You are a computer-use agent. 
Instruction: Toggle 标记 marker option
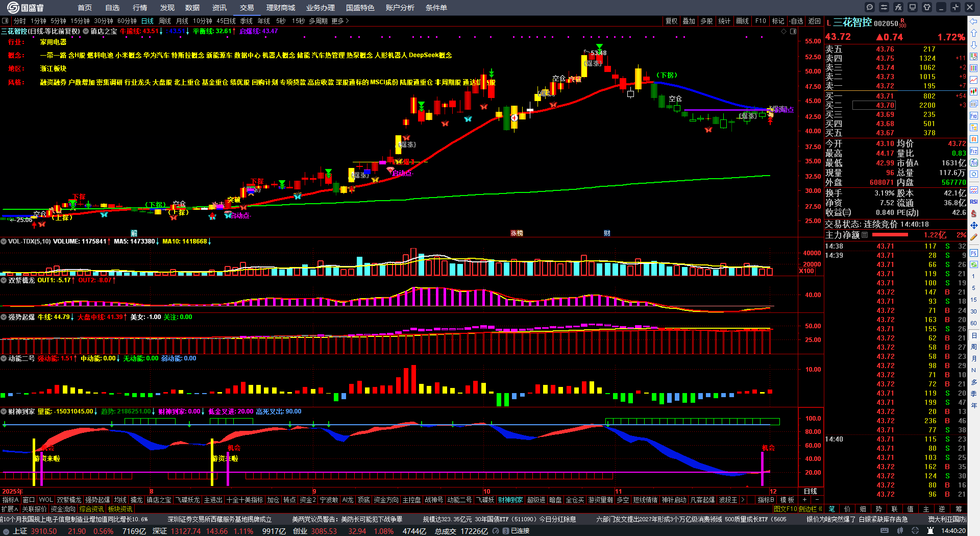pos(778,21)
